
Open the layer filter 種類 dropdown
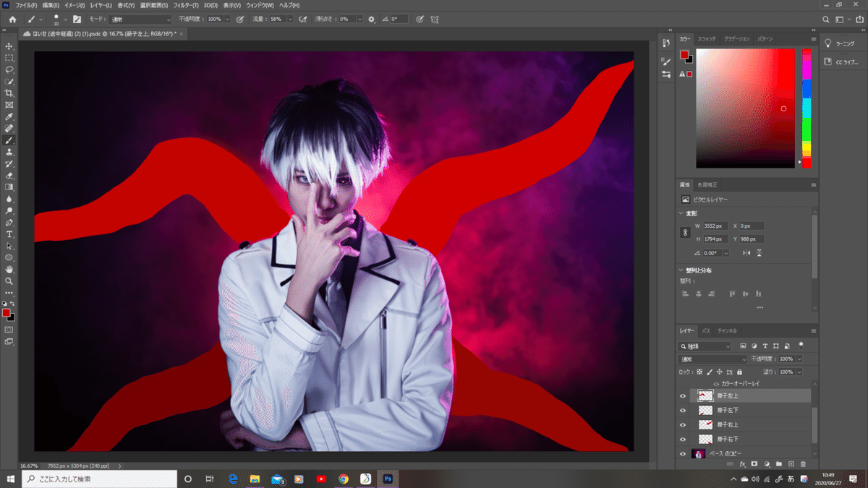tap(705, 346)
